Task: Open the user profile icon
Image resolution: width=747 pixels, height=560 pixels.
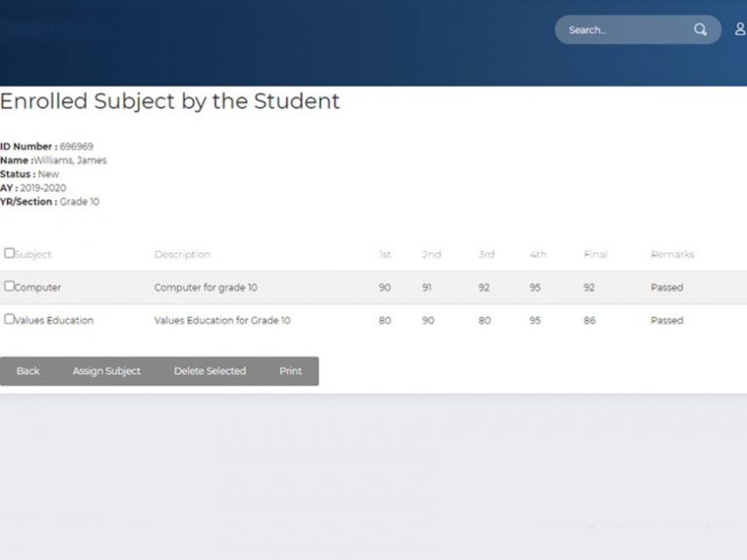Action: point(740,30)
